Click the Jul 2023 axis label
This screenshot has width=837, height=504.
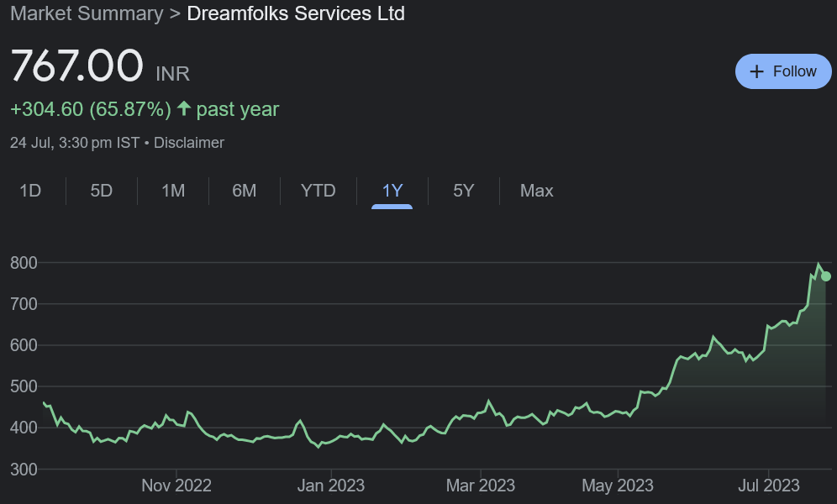tap(769, 486)
